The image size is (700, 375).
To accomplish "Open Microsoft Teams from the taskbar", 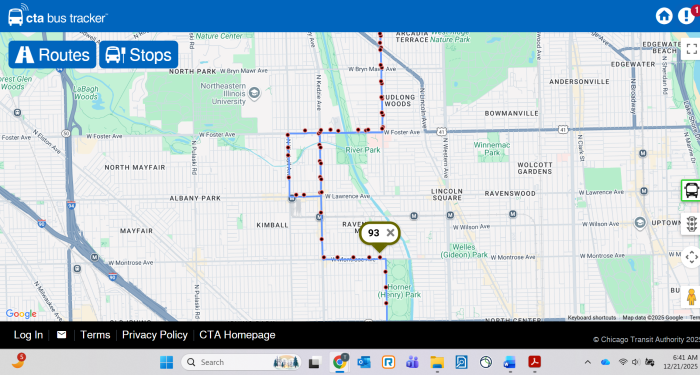I will (x=412, y=362).
